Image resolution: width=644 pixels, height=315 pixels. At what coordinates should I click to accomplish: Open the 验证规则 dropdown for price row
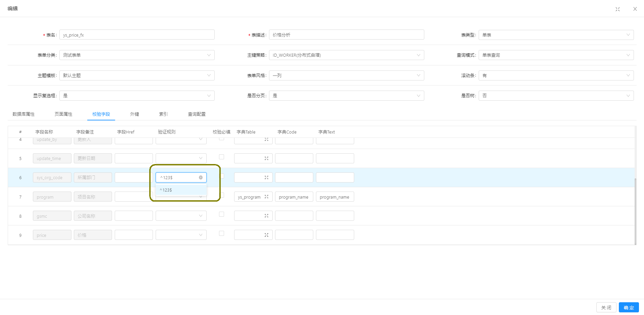pyautogui.click(x=181, y=235)
